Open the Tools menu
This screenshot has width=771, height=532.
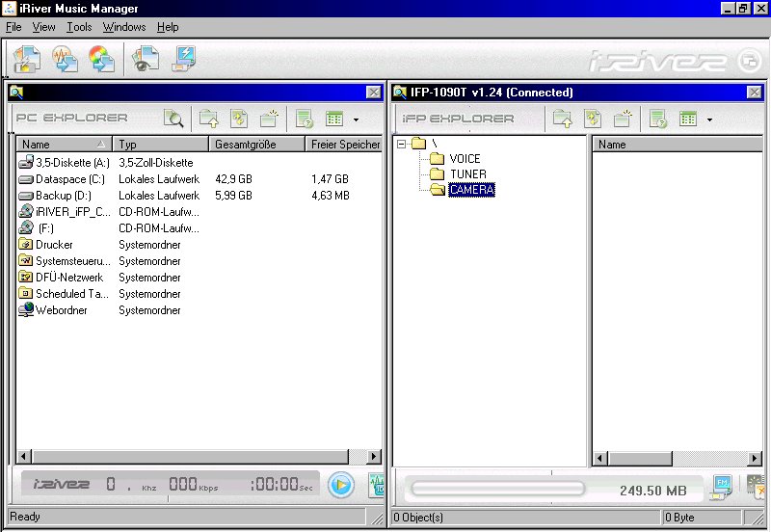point(79,27)
